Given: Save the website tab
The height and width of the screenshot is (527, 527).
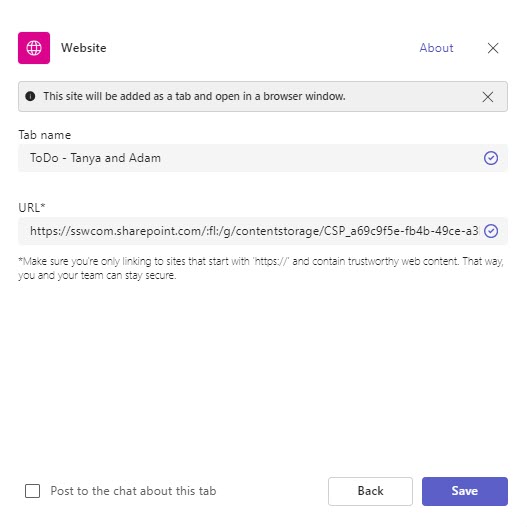Looking at the screenshot, I should pyautogui.click(x=465, y=491).
